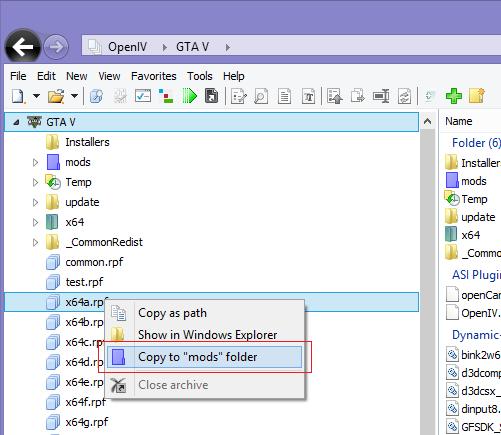The width and height of the screenshot is (501, 435).
Task: Click the export pages arrow icon
Action: pos(358,96)
